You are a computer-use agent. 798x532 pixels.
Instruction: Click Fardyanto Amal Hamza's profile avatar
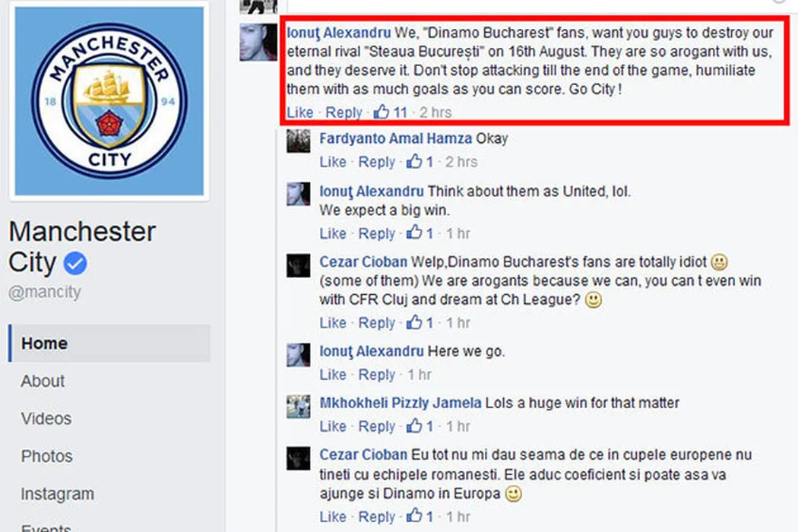[x=298, y=141]
